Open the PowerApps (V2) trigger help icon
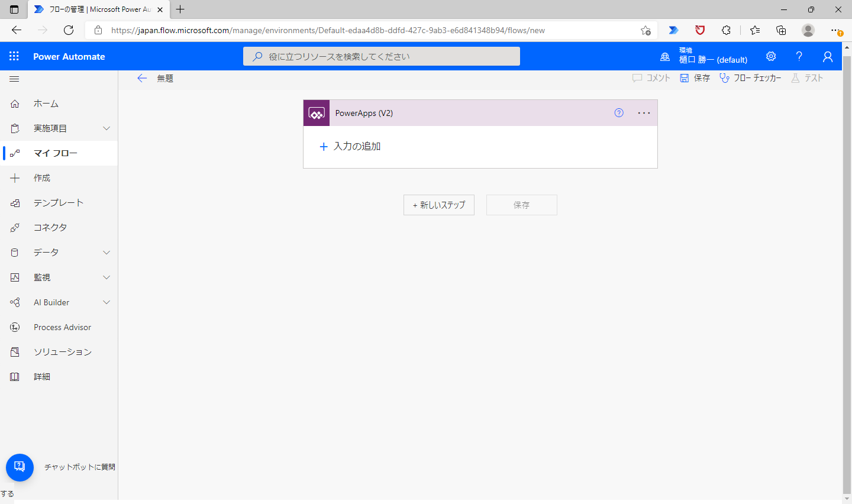This screenshot has height=504, width=852. [x=619, y=113]
